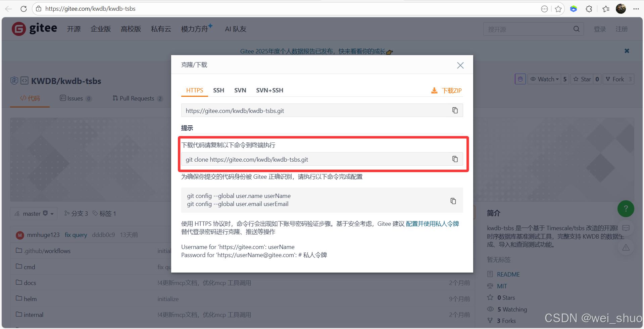Click the green help question button
The image size is (644, 329).
click(x=626, y=209)
